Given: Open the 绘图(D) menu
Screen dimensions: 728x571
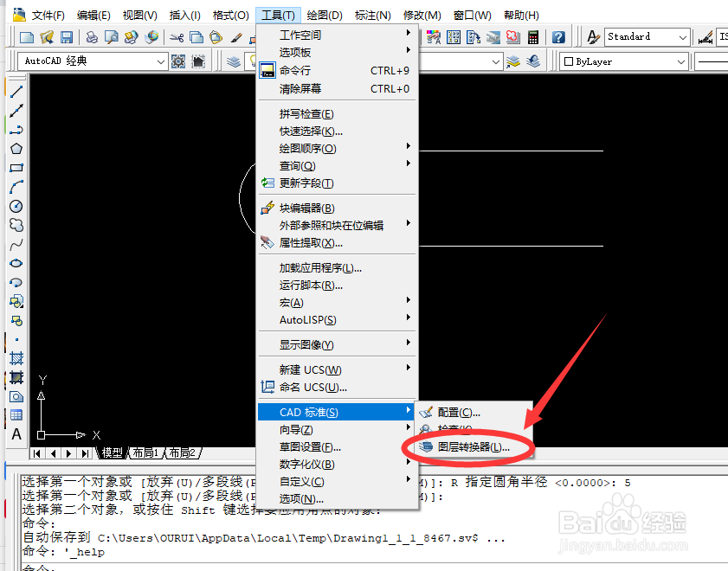Looking at the screenshot, I should pyautogui.click(x=325, y=16).
